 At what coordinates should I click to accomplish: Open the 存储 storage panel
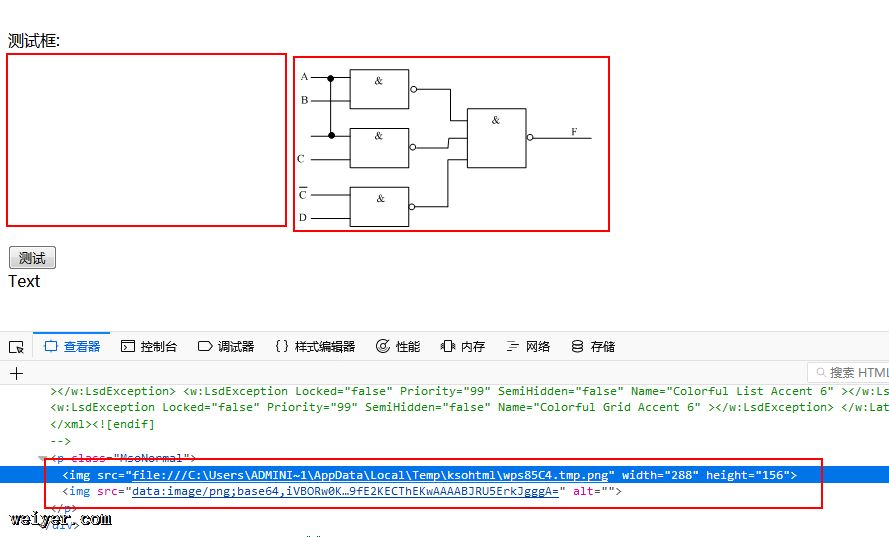[x=593, y=347]
